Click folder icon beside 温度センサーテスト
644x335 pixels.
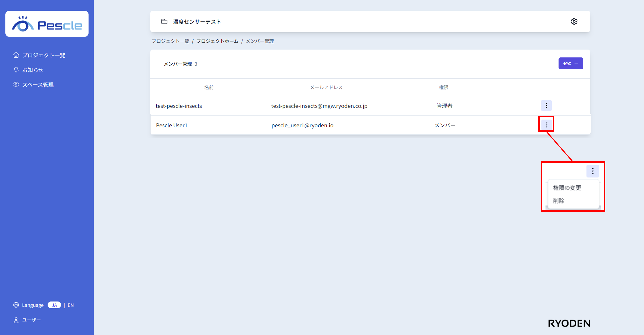click(164, 21)
